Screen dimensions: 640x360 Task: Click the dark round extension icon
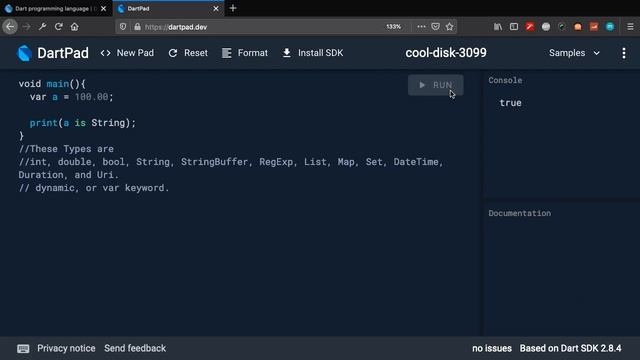tap(562, 27)
